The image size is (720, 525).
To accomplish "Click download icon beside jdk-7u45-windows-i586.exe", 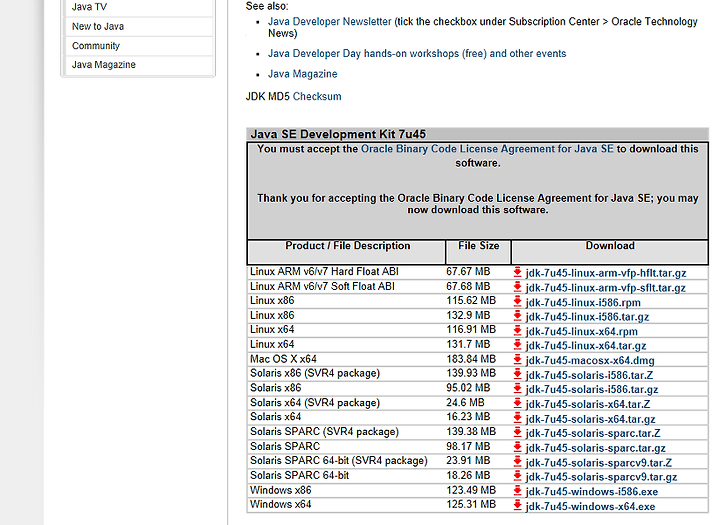I will coord(518,491).
